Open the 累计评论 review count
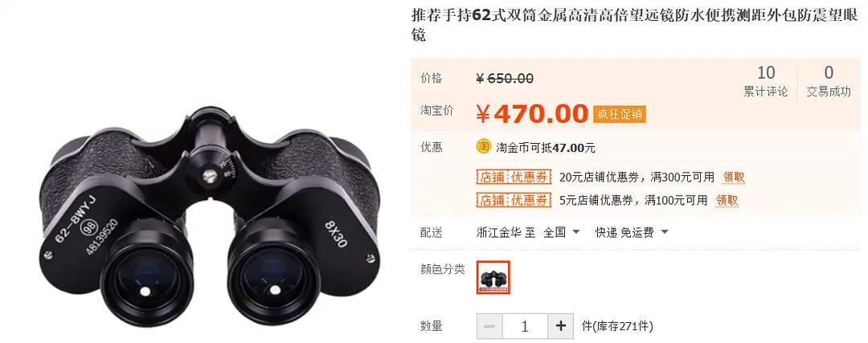Screen dimensions: 868x343 (766, 82)
